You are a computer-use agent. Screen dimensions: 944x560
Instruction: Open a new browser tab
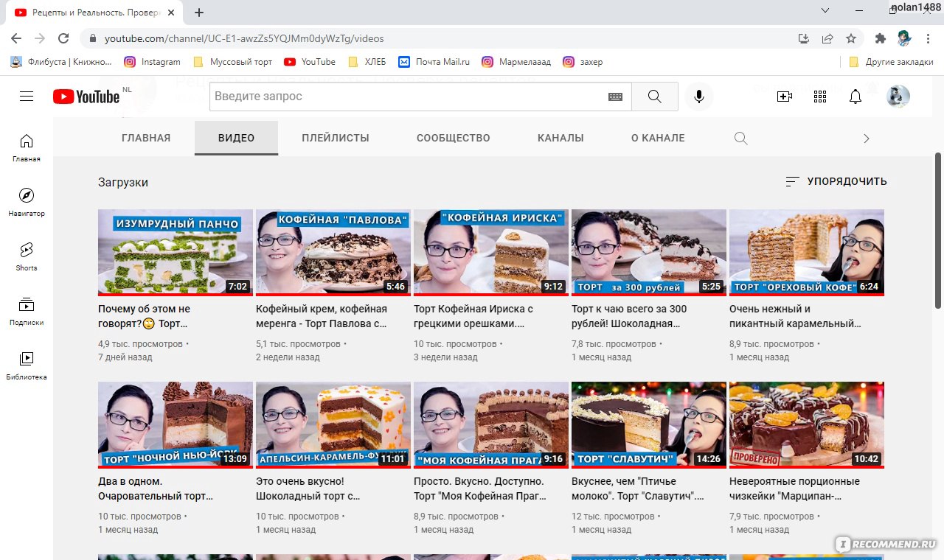(199, 13)
